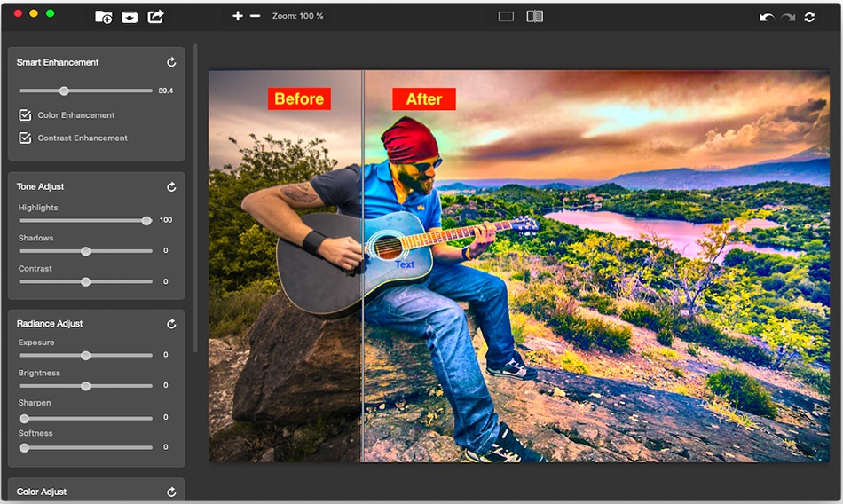Screen dimensions: 843x504
Task: Click the Contrast slider handle
Action: pyautogui.click(x=85, y=282)
